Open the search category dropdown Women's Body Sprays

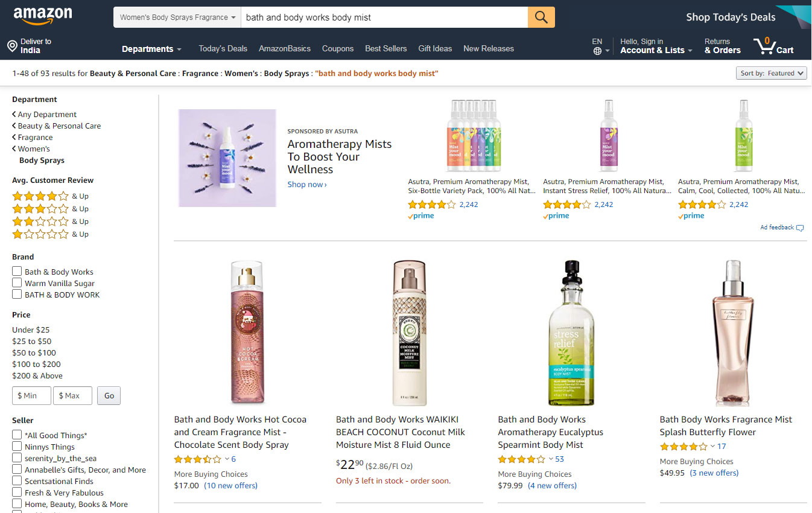click(177, 18)
